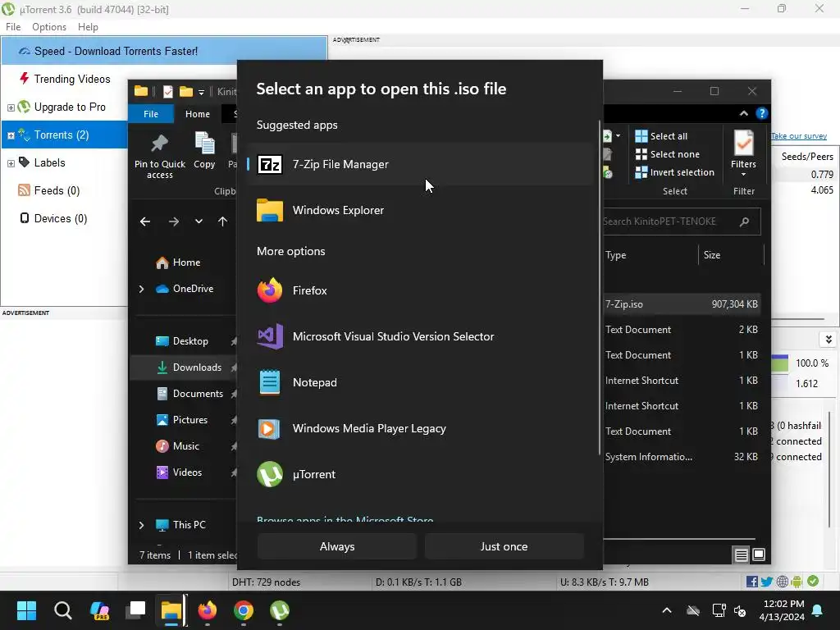Open Explorer help question mark icon
The image size is (840, 630).
pos(761,113)
